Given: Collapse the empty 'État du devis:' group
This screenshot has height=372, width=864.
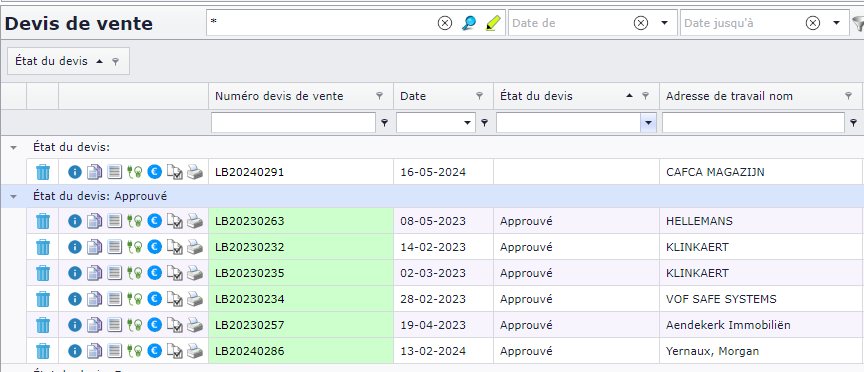Looking at the screenshot, I should coord(14,148).
